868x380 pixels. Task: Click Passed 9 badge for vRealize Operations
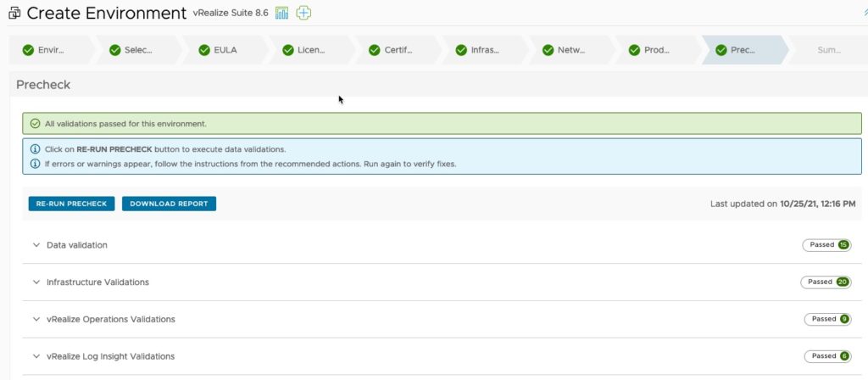tap(828, 319)
